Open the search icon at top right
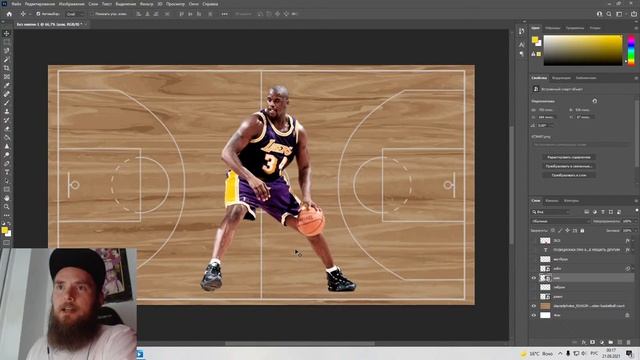The height and width of the screenshot is (360, 640). click(x=609, y=14)
